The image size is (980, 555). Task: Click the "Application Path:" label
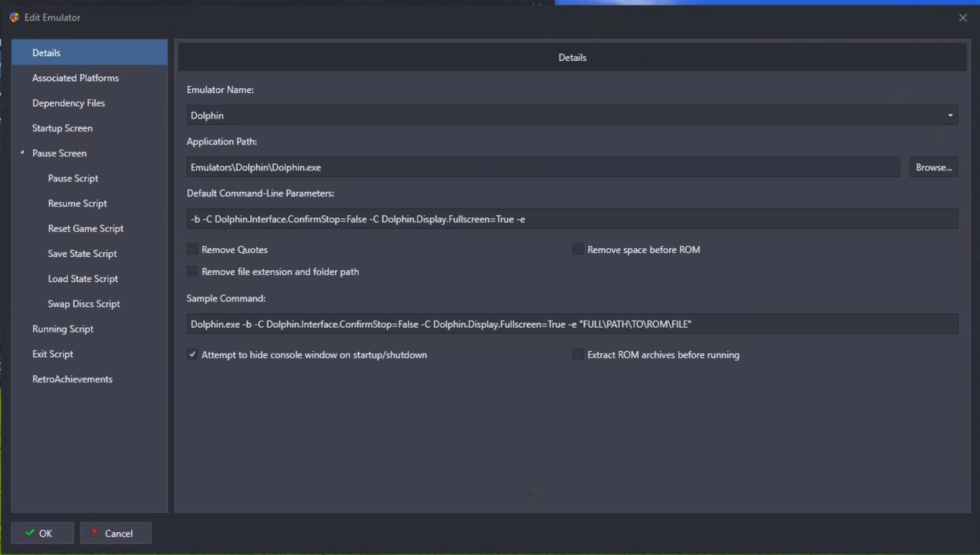(x=222, y=142)
